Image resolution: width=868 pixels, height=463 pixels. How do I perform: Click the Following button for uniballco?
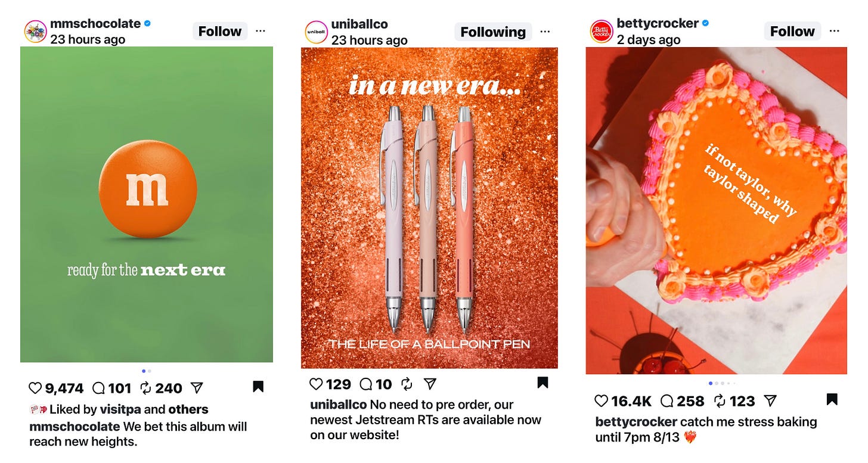(493, 32)
